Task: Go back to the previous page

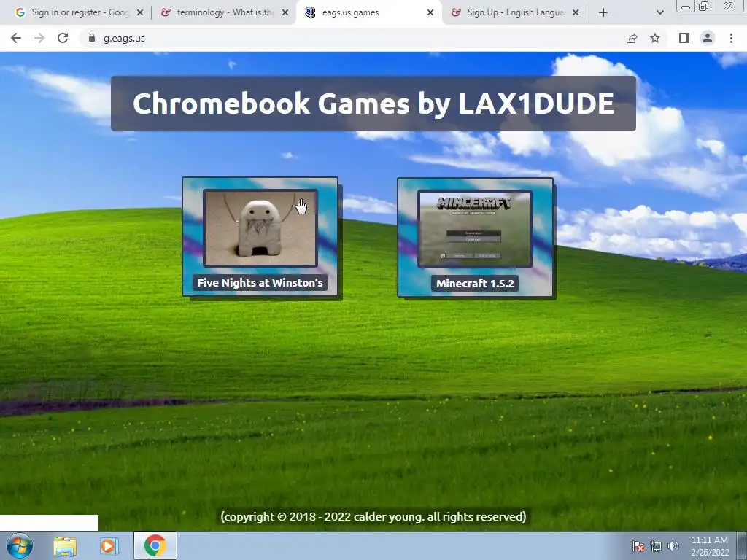Action: coord(16,38)
